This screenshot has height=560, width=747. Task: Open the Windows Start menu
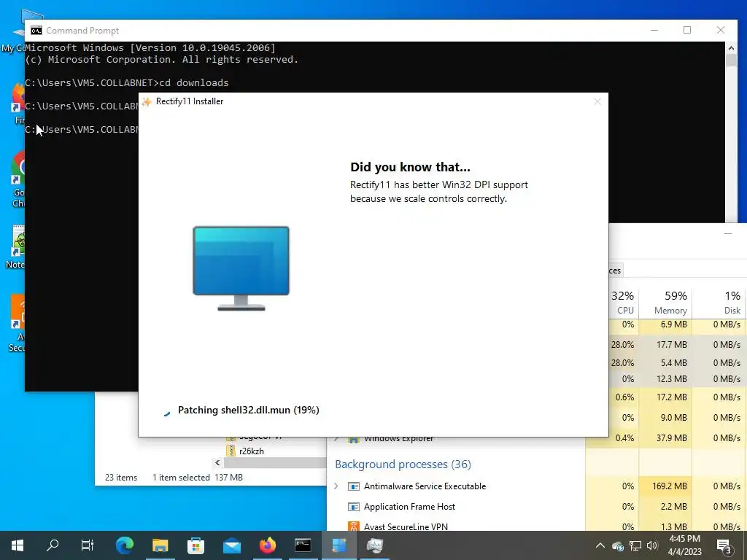click(x=18, y=545)
